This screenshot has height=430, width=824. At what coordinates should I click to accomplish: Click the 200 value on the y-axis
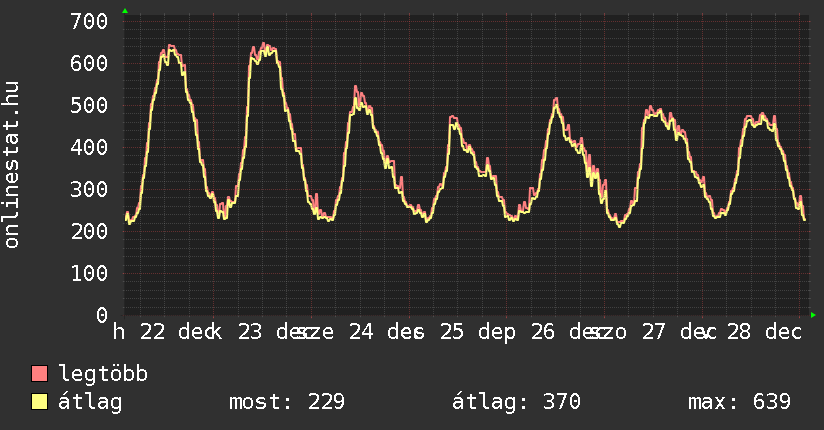(x=90, y=231)
